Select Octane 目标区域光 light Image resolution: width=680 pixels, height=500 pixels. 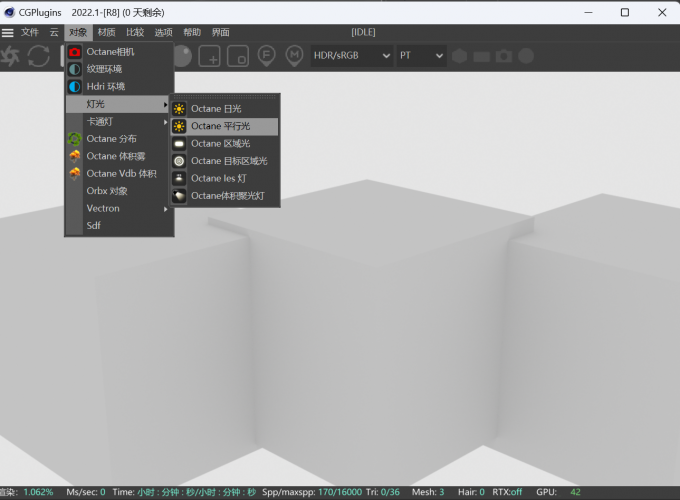225,161
